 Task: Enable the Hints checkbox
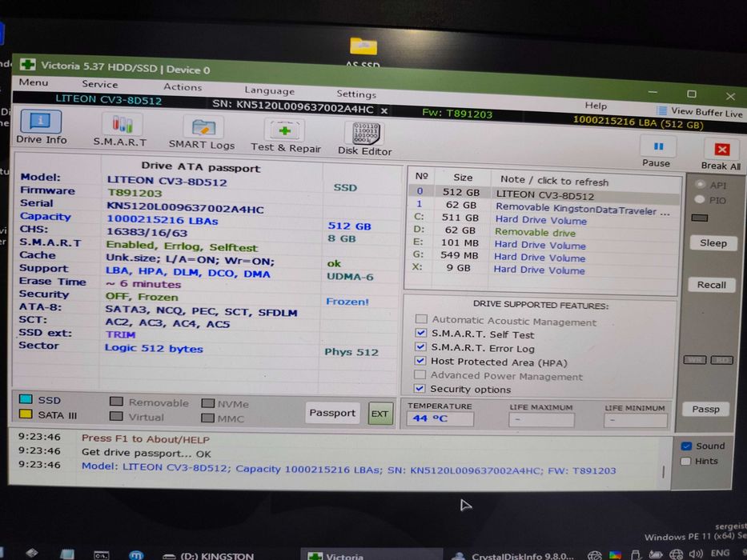click(x=686, y=461)
